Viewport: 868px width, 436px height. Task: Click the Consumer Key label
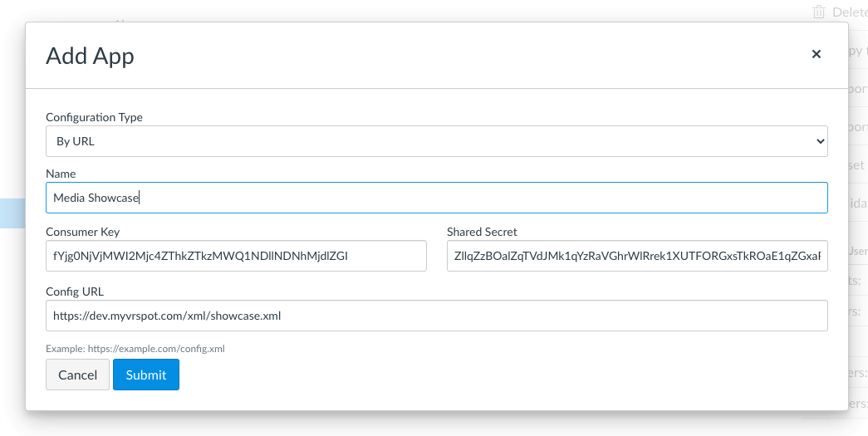click(x=83, y=232)
